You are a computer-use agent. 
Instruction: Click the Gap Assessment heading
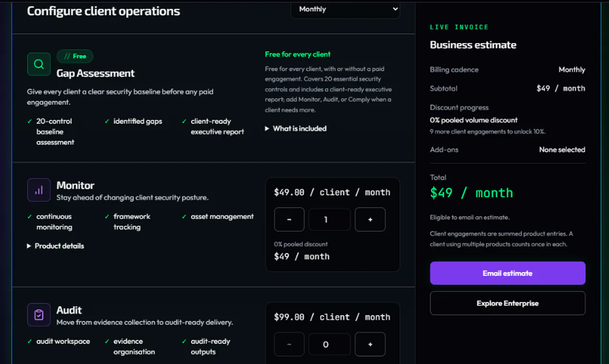coord(95,73)
